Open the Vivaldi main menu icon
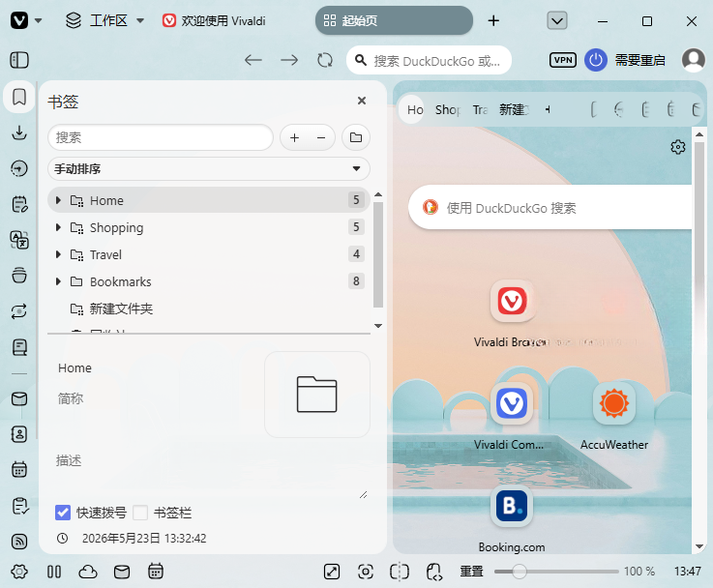This screenshot has width=713, height=588. pyautogui.click(x=19, y=20)
